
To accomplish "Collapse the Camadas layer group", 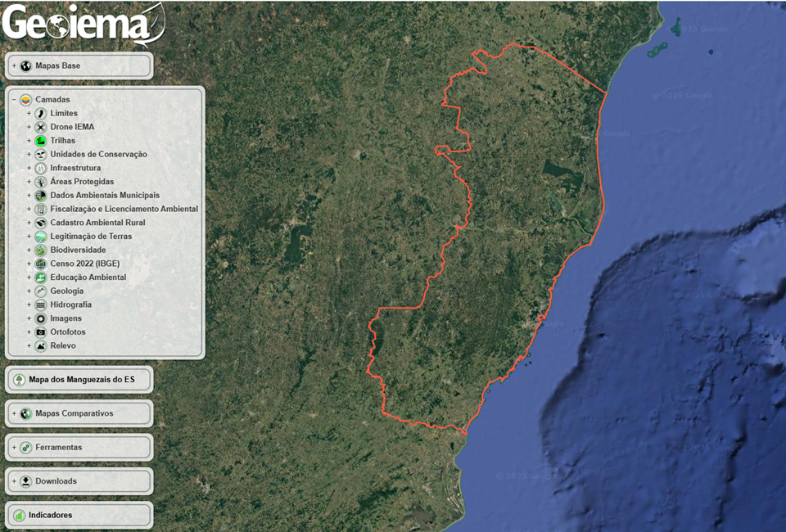I will [x=14, y=100].
